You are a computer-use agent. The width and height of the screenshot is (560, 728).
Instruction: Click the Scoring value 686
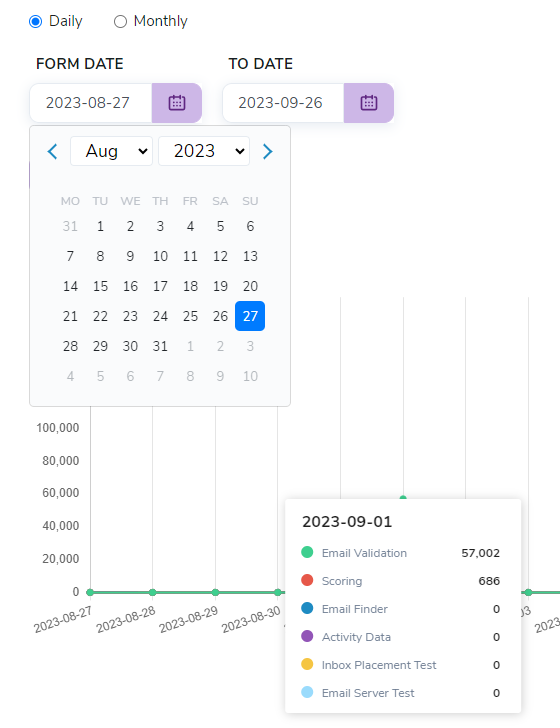pyautogui.click(x=489, y=581)
